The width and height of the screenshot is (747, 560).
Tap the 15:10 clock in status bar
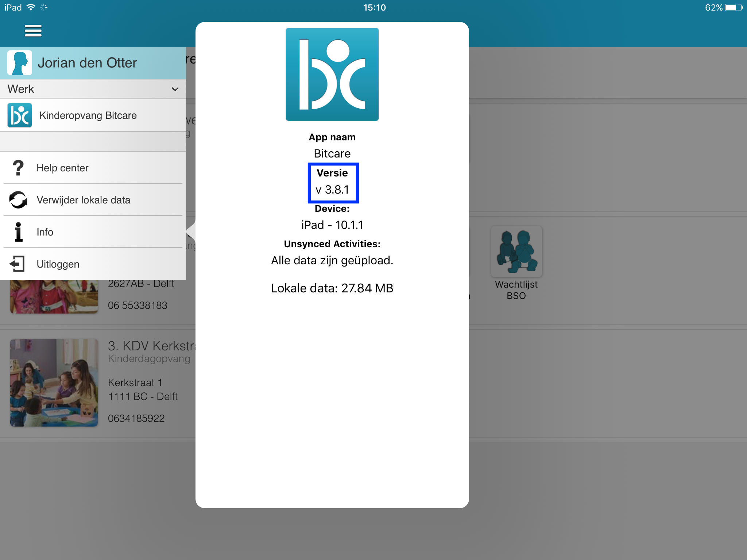(374, 7)
